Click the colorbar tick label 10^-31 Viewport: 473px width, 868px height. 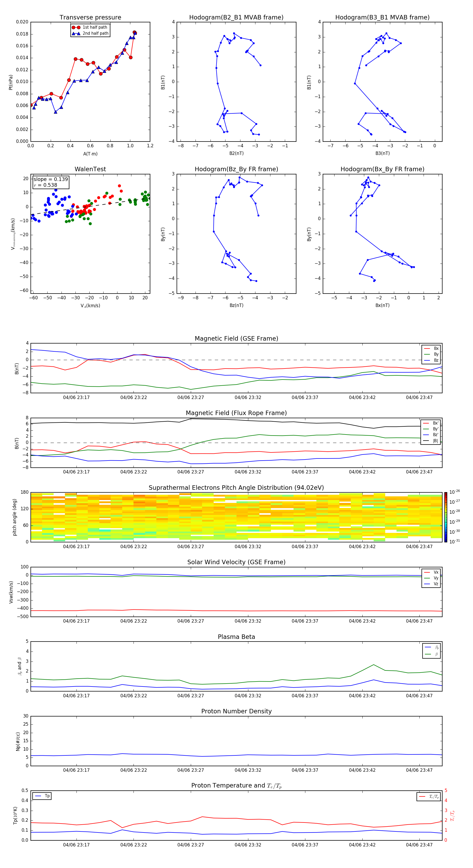tap(455, 542)
